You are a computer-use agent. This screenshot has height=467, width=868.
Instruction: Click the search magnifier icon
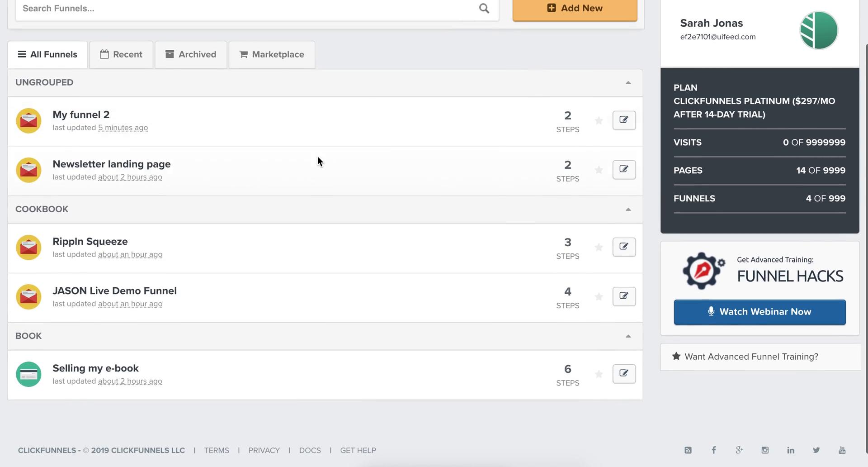(x=484, y=8)
